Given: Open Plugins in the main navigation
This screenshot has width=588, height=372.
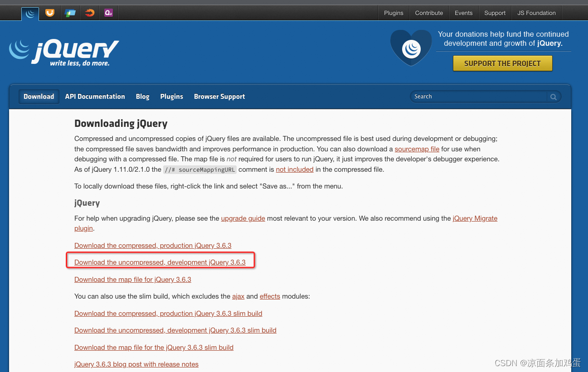Looking at the screenshot, I should pyautogui.click(x=171, y=97).
